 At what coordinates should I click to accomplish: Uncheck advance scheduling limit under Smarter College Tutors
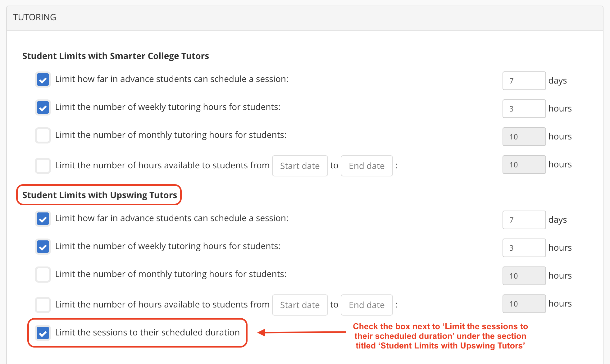point(43,80)
